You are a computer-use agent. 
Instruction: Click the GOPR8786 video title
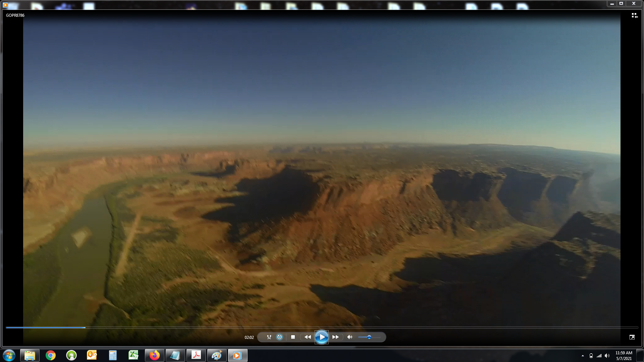tap(15, 15)
